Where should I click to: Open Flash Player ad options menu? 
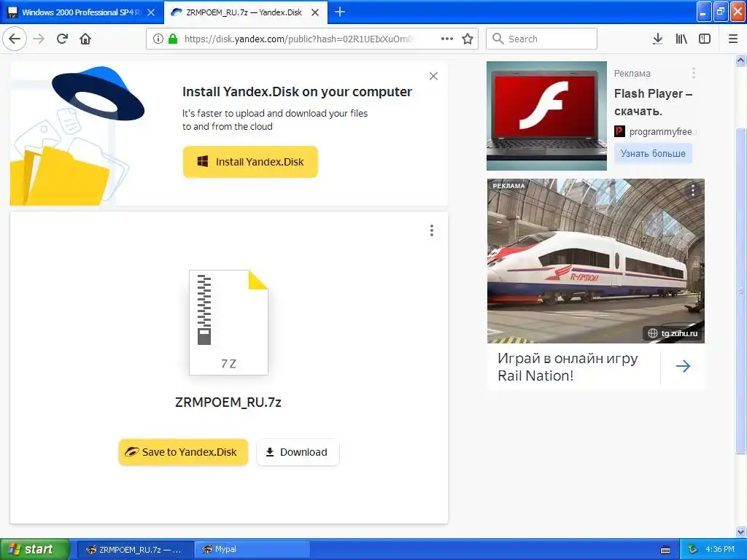[x=694, y=73]
